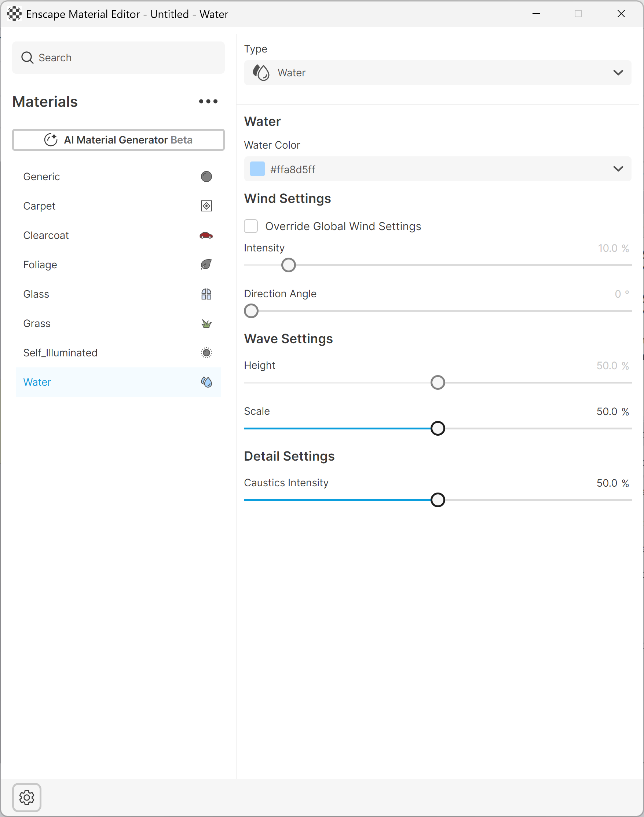Image resolution: width=644 pixels, height=817 pixels.
Task: Click the Enscape checkered app icon
Action: click(x=14, y=14)
